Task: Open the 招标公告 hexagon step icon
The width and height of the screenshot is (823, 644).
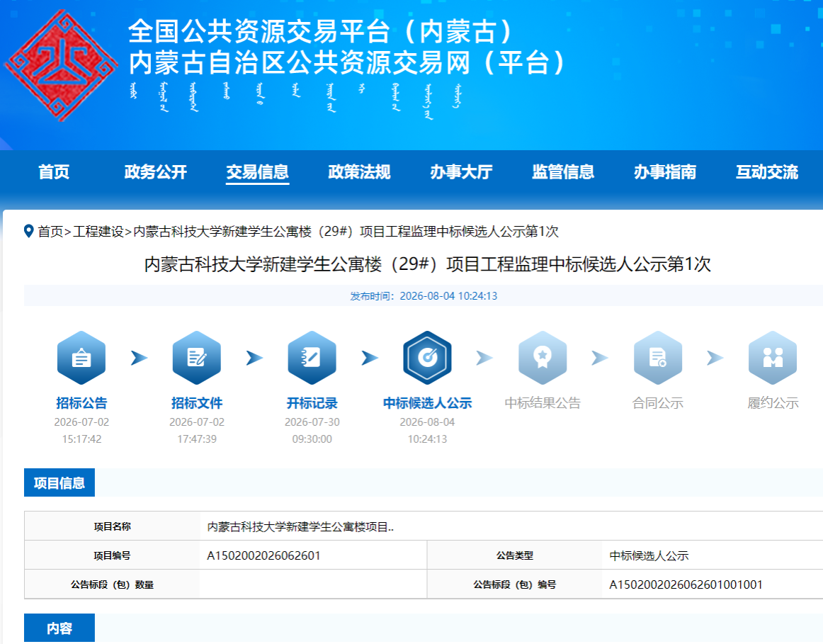Action: pos(81,358)
